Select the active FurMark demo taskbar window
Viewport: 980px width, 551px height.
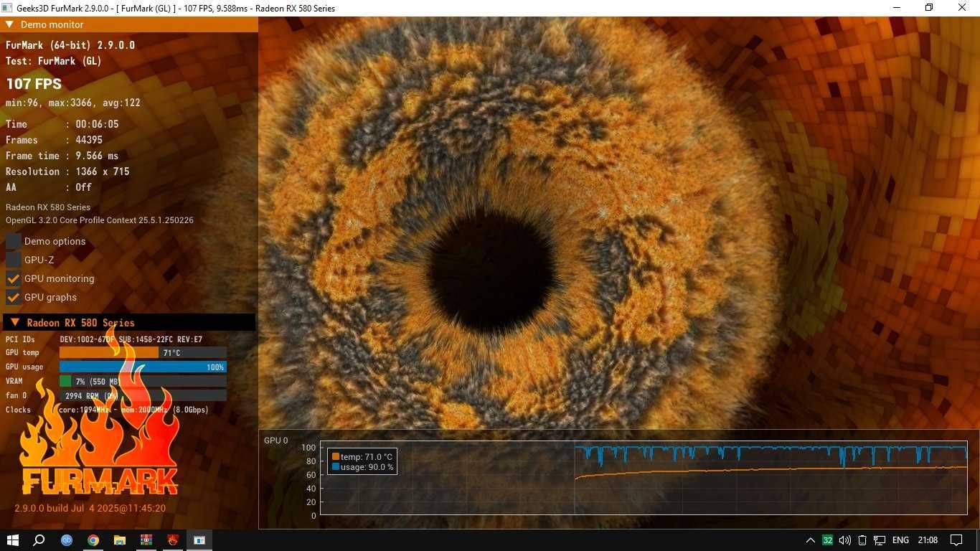click(199, 540)
